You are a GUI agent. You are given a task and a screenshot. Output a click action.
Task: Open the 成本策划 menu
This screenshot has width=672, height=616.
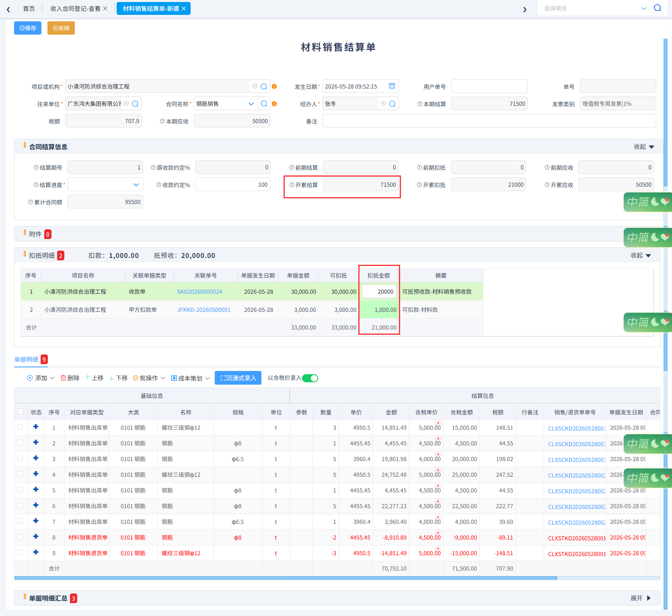[x=190, y=378]
